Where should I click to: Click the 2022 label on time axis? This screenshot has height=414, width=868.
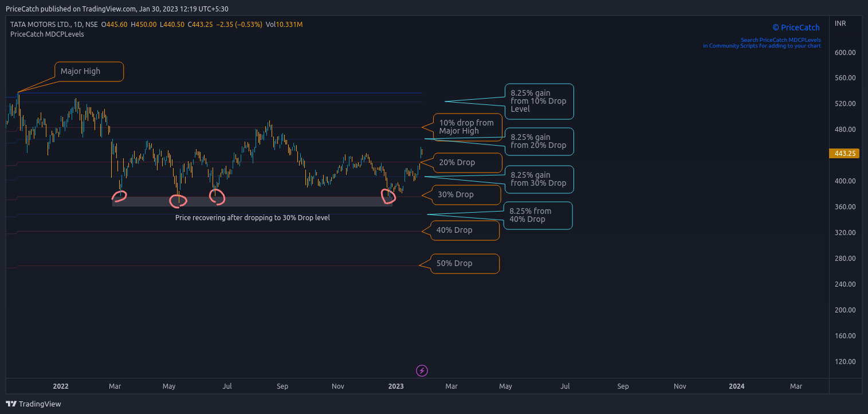pyautogui.click(x=60, y=386)
